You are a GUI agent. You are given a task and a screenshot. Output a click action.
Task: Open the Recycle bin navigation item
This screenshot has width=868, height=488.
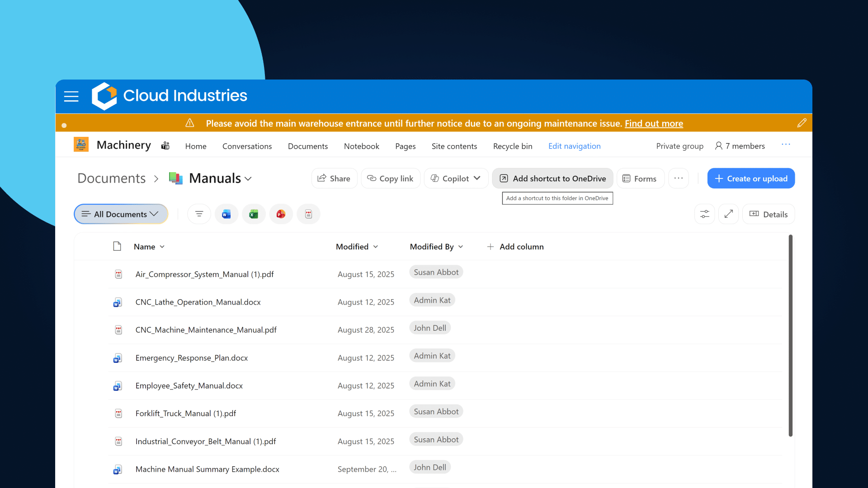[x=513, y=146]
